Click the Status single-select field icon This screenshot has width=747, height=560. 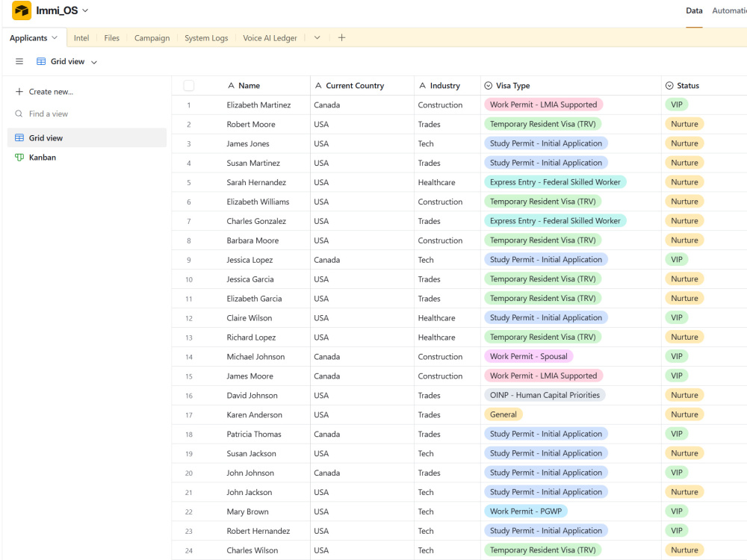click(669, 86)
